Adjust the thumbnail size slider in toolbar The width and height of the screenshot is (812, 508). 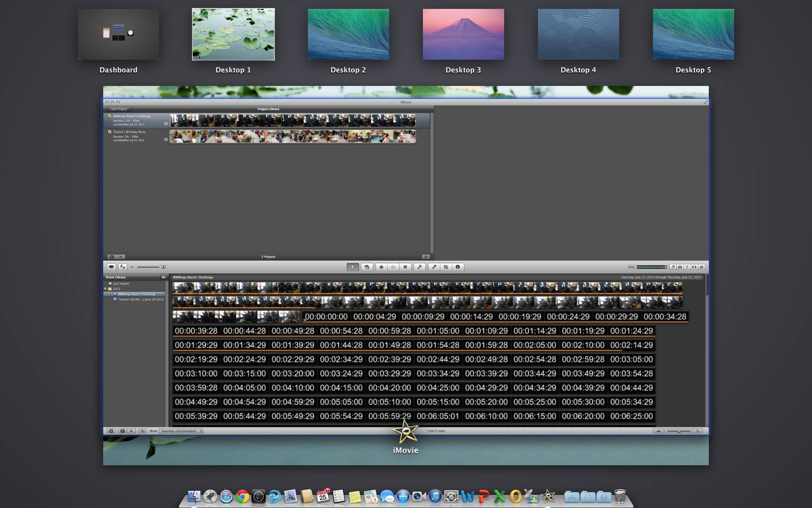click(147, 267)
